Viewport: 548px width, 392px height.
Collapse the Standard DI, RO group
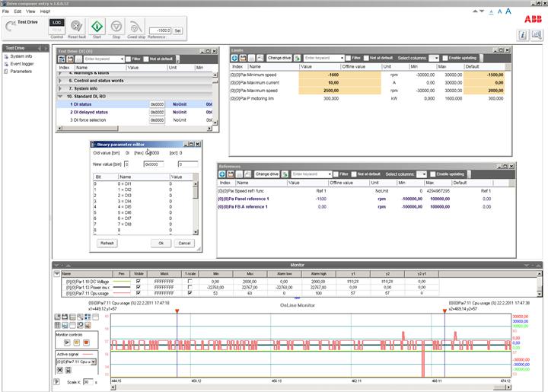click(60, 97)
